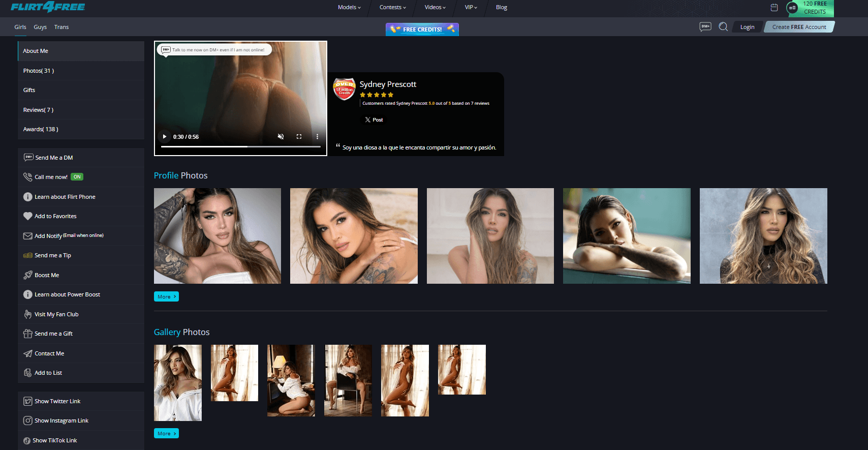868x450 pixels.
Task: Open the Blog menu item
Action: click(502, 7)
